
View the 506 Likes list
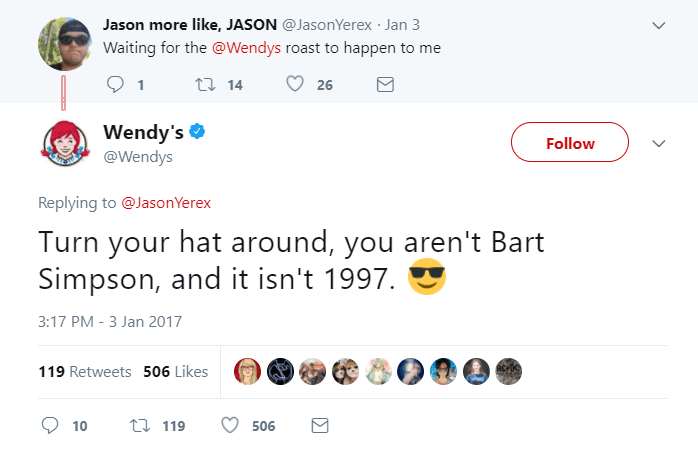click(175, 371)
